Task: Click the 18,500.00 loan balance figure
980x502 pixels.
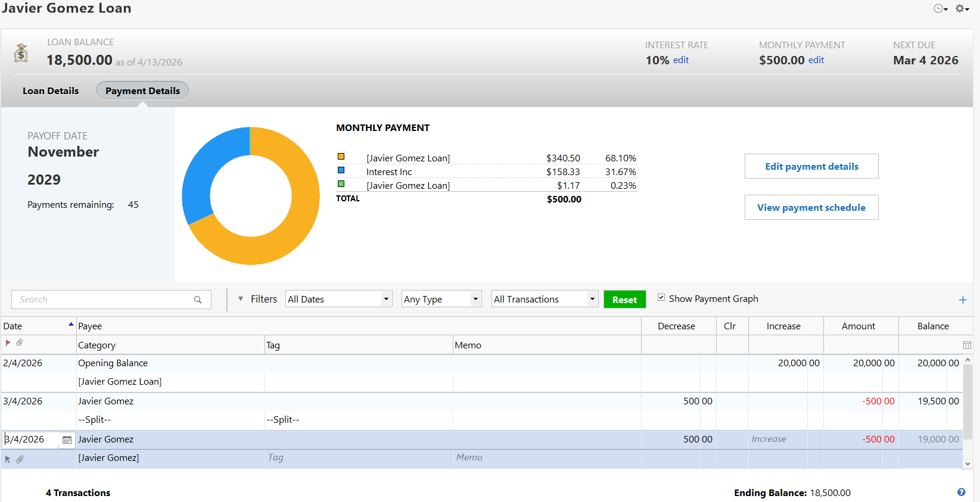Action: click(79, 60)
